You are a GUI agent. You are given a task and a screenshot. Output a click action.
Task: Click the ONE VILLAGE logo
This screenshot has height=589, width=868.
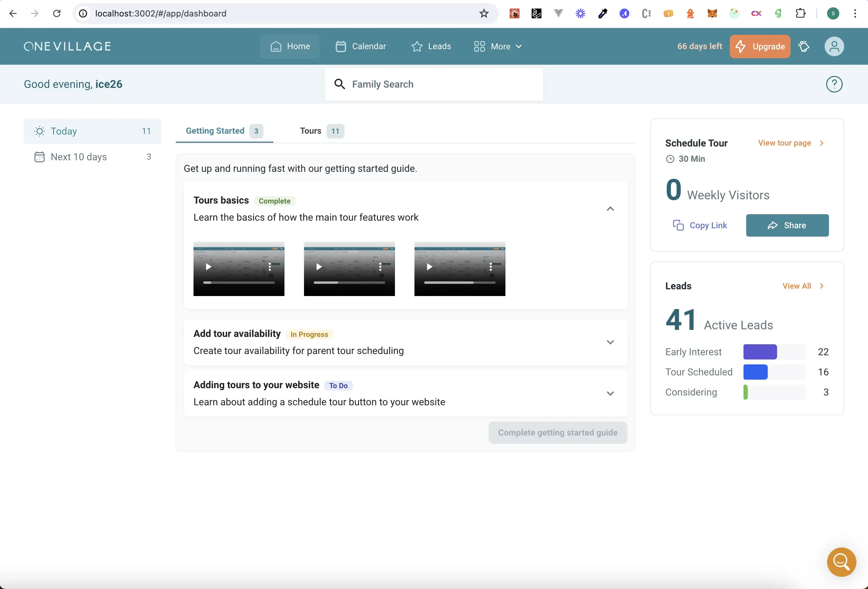(x=67, y=46)
